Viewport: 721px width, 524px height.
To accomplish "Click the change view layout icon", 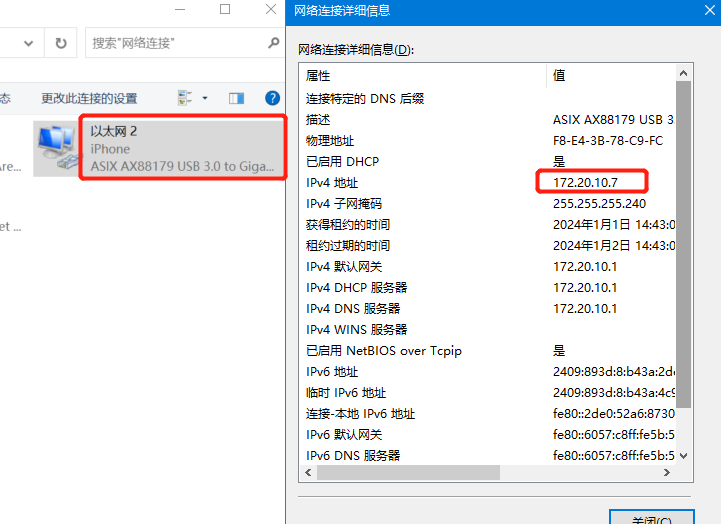I will (x=185, y=98).
